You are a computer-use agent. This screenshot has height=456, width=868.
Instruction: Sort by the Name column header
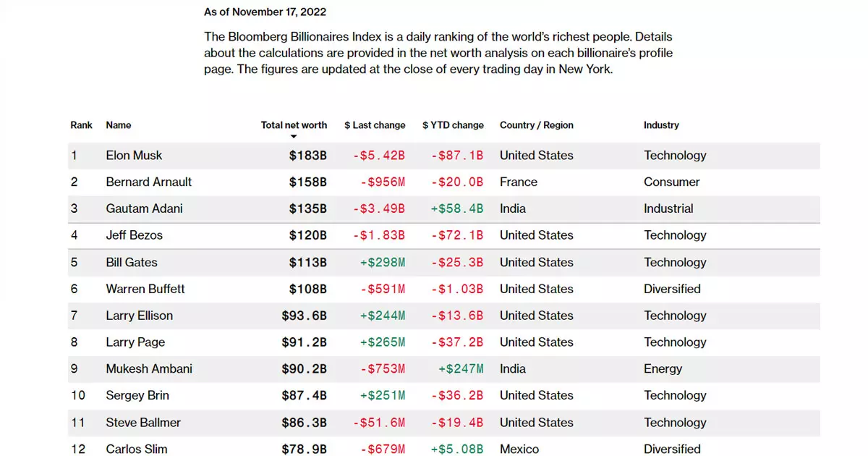(119, 125)
